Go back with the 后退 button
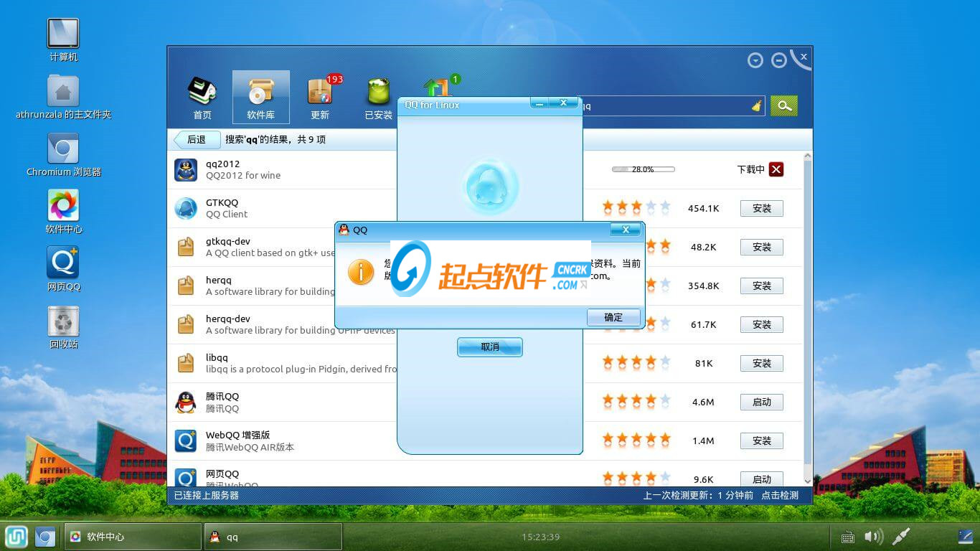The height and width of the screenshot is (551, 980). click(196, 139)
